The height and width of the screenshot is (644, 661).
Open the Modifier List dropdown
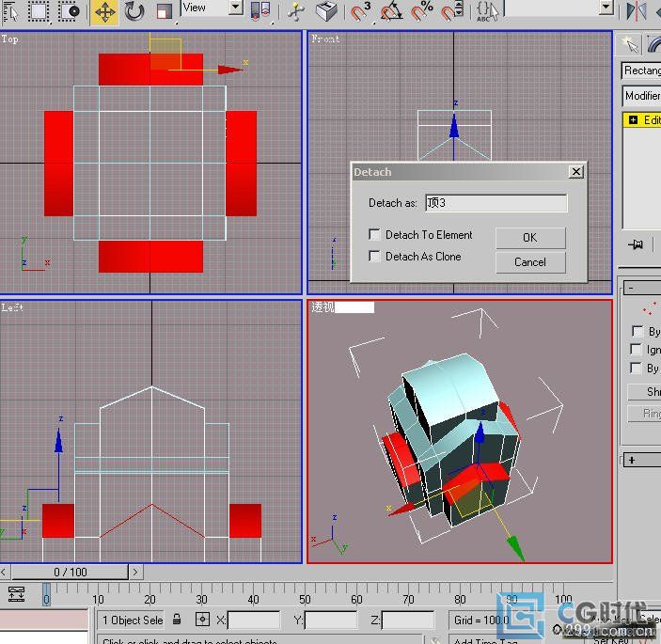[641, 96]
